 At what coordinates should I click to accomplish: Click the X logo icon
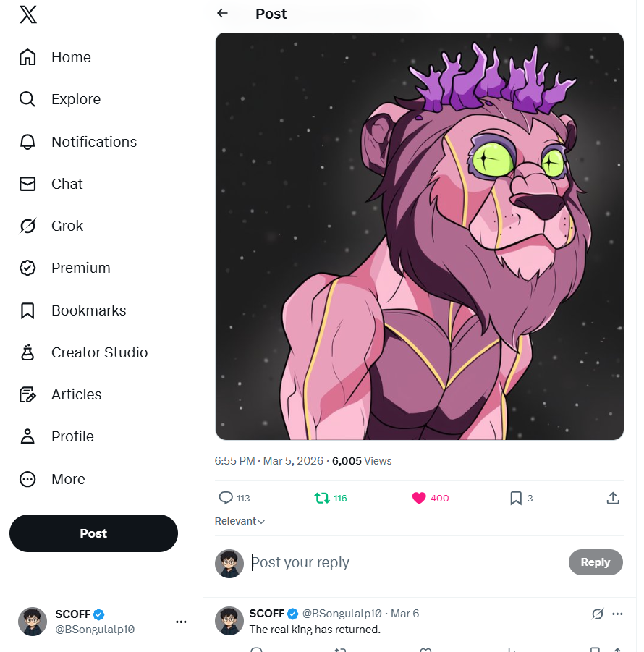coord(27,14)
